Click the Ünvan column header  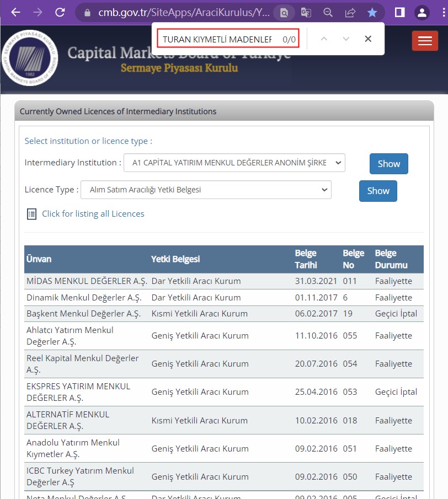pos(39,259)
